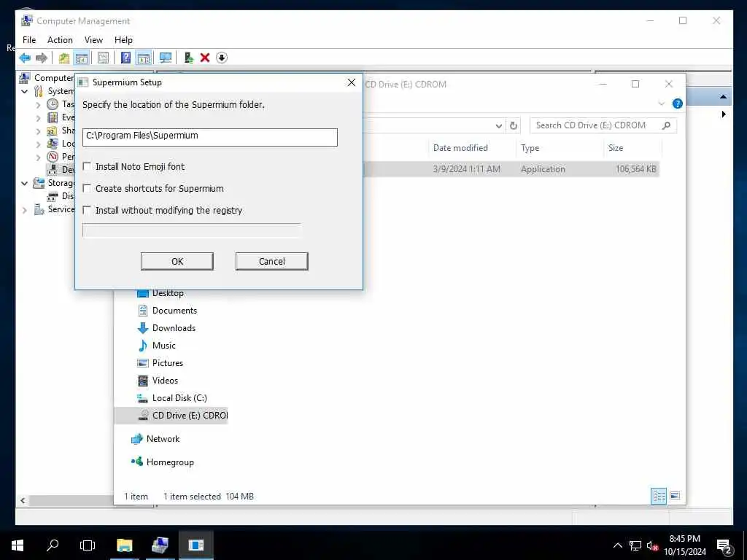Sort by Size column header

[x=616, y=147]
